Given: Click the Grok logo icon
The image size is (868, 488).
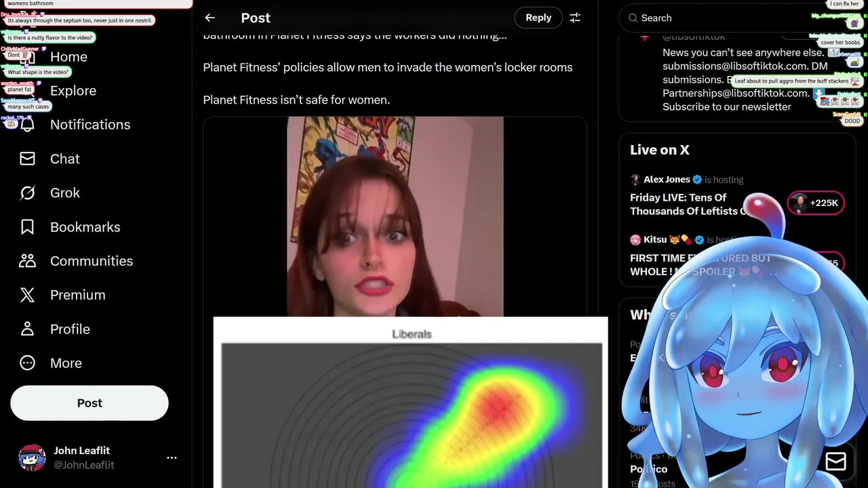Looking at the screenshot, I should 27,193.
